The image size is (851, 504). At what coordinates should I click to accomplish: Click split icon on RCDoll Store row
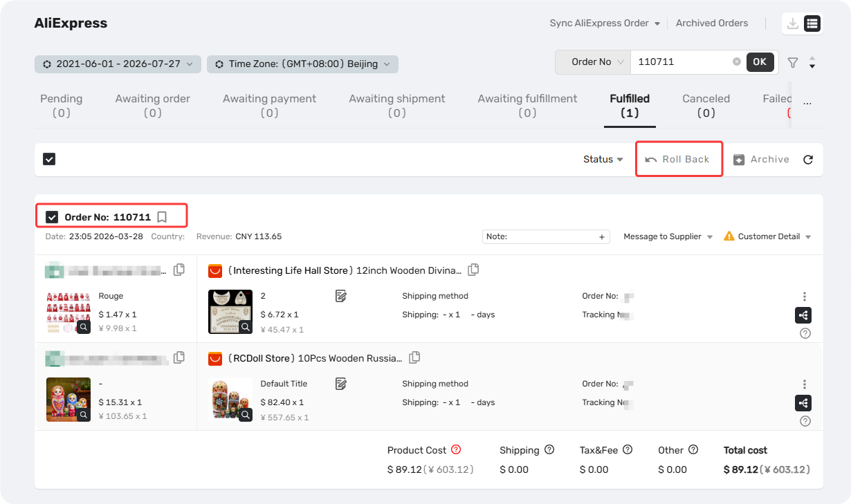[x=803, y=403]
